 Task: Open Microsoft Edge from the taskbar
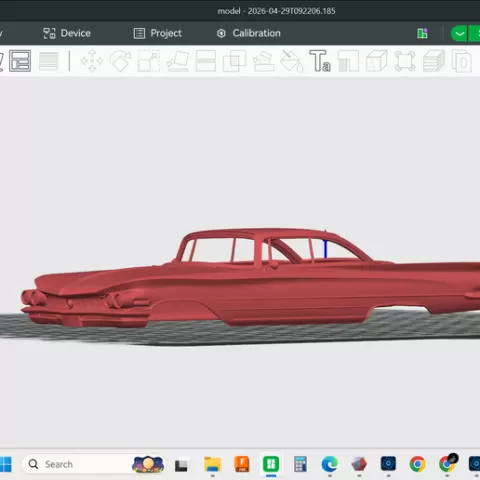[x=329, y=464]
